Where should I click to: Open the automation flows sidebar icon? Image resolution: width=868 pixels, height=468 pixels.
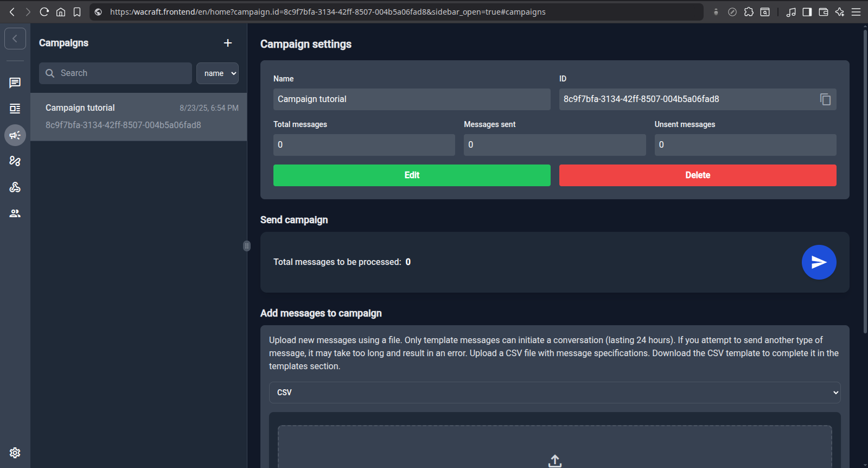[15, 161]
